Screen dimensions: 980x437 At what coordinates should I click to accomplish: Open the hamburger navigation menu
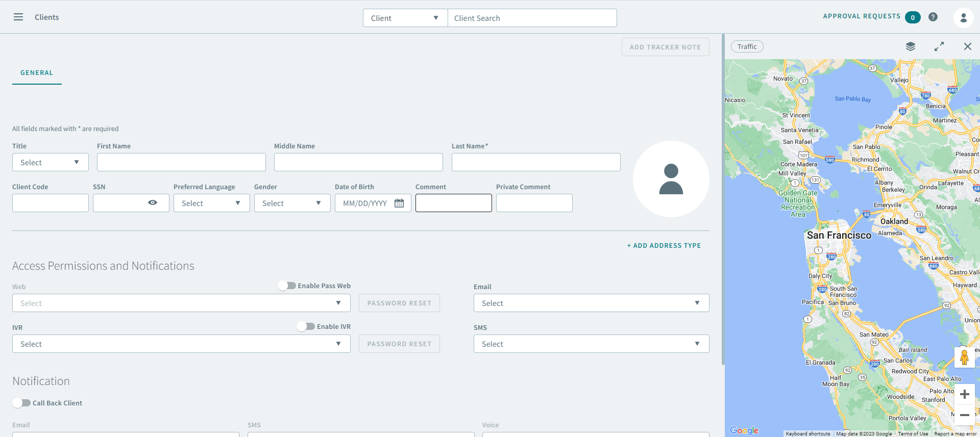click(18, 17)
